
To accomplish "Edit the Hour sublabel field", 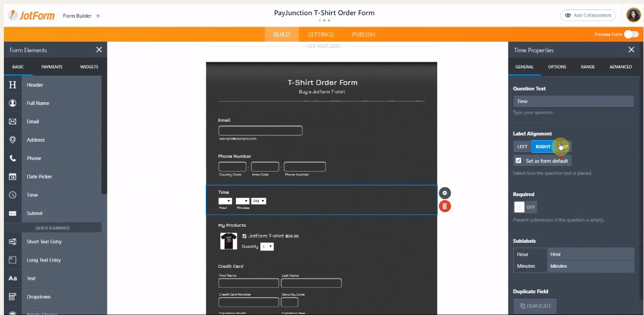I will 591,254.
